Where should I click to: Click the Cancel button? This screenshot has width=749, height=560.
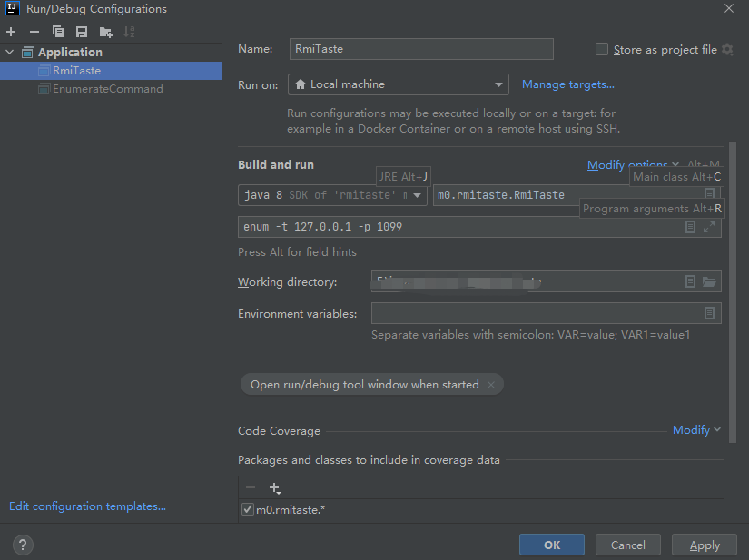click(627, 545)
